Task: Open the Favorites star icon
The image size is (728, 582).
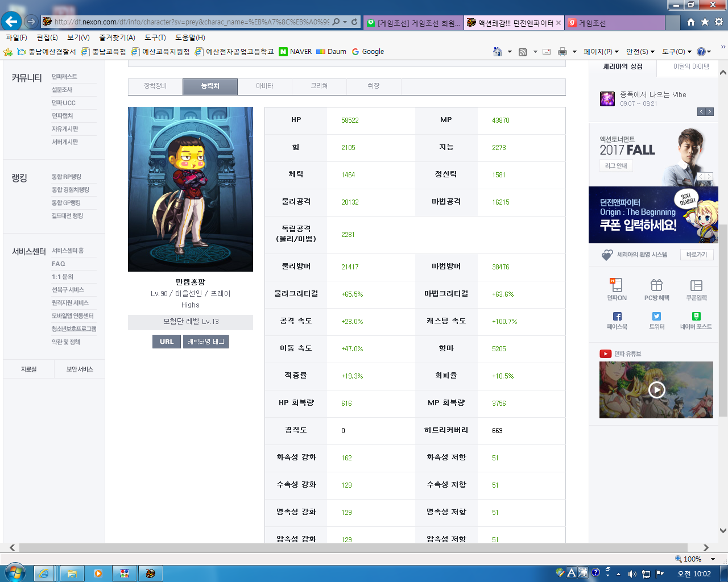Action: 705,22
